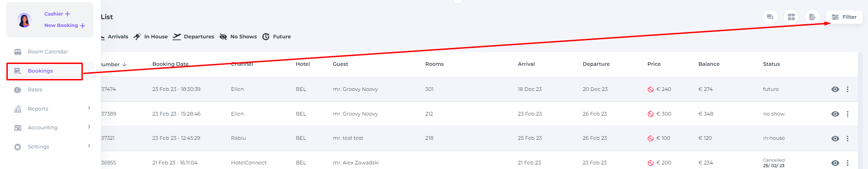Open the chat messages icon

770,17
